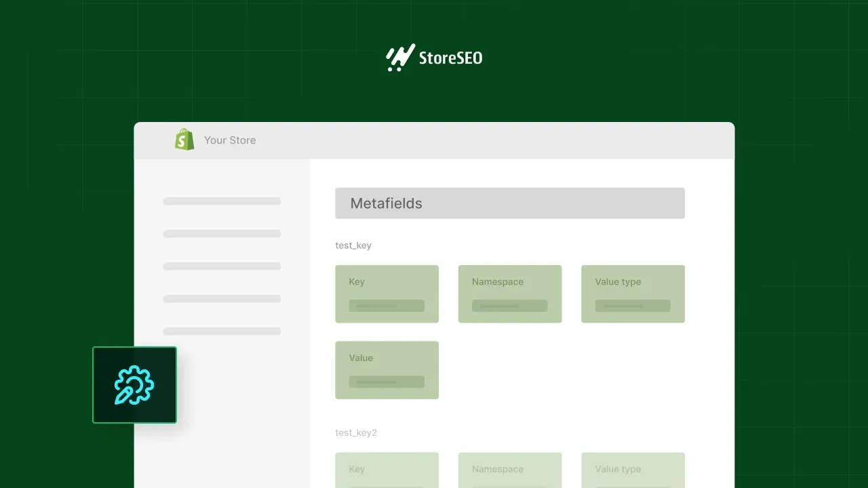Viewport: 868px width, 488px height.
Task: Open the Value type card under test_key2
Action: [x=633, y=470]
